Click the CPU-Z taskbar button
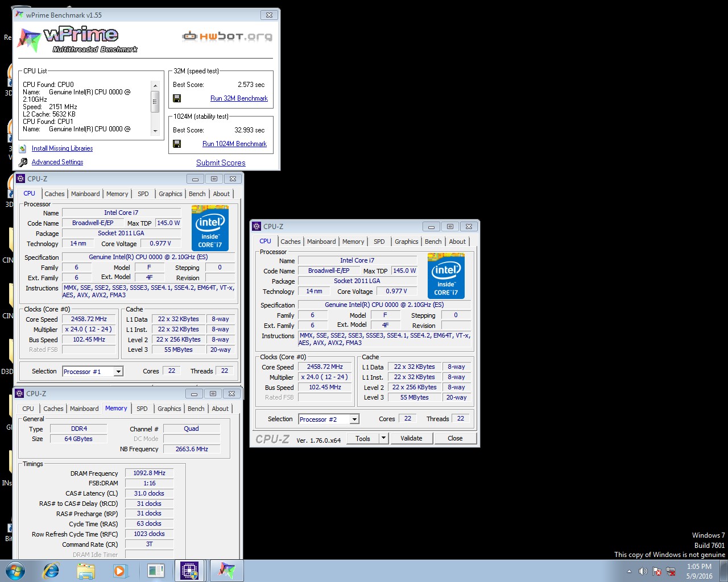 tap(189, 571)
